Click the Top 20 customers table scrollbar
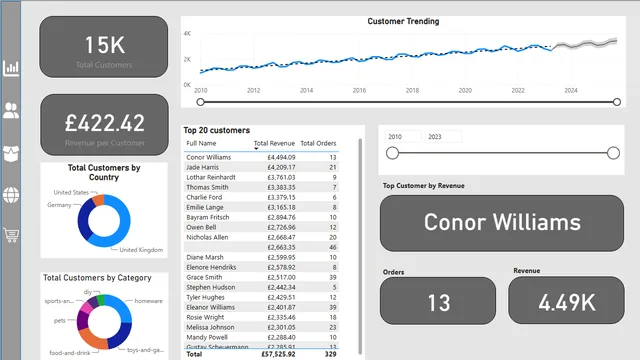Viewport: 640px width, 360px height. [x=360, y=246]
